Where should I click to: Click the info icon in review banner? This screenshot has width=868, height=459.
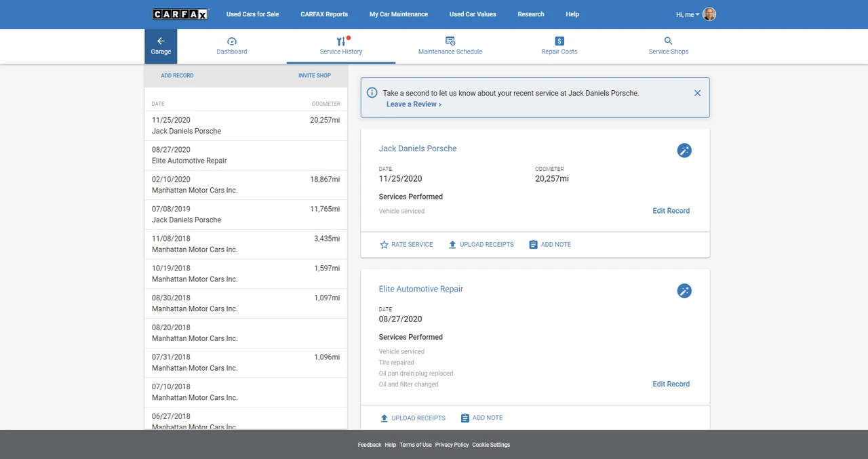tap(372, 93)
